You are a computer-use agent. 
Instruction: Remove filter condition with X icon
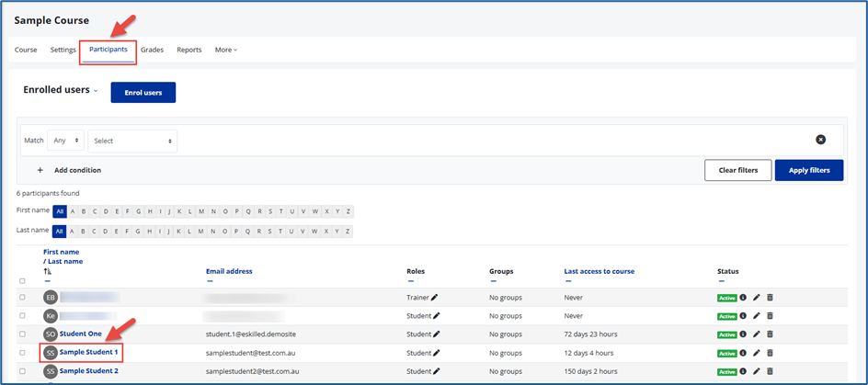pos(820,140)
